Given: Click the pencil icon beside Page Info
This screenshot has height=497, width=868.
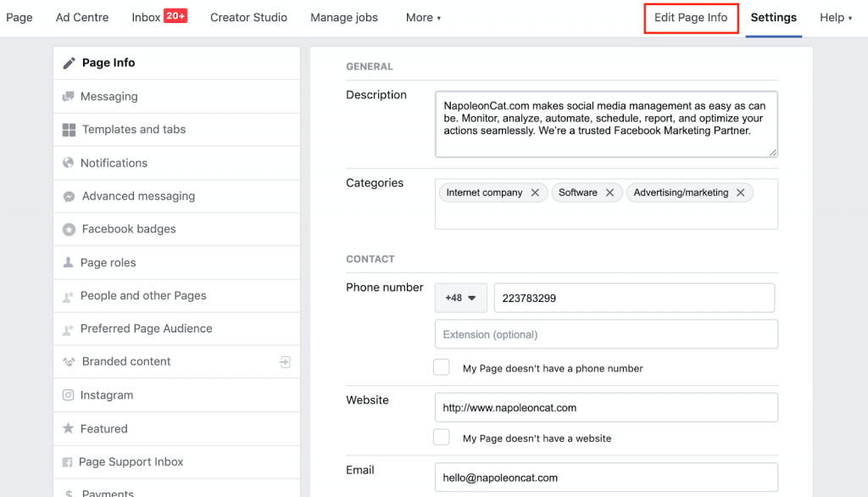Looking at the screenshot, I should pyautogui.click(x=69, y=63).
